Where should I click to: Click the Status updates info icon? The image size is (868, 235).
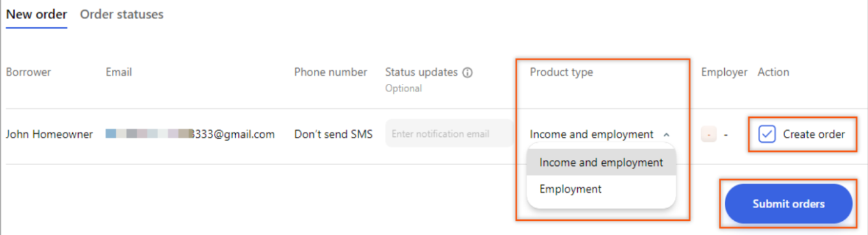pos(467,72)
